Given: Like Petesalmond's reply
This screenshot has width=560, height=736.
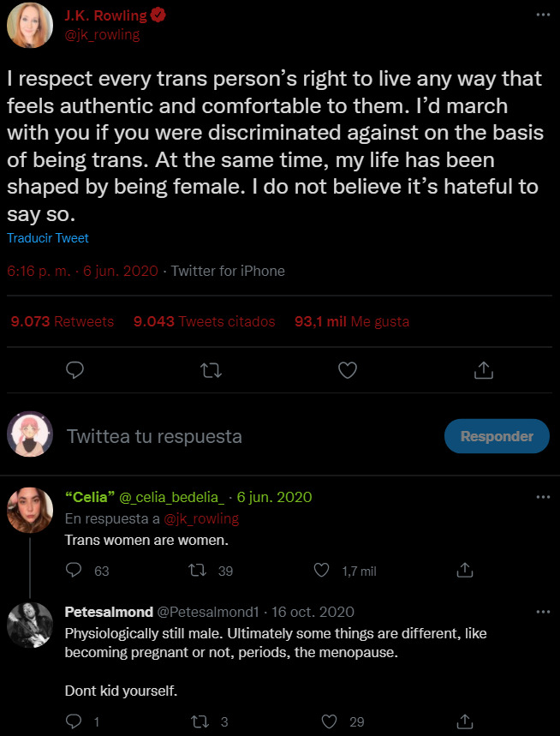Looking at the screenshot, I should click(x=329, y=721).
